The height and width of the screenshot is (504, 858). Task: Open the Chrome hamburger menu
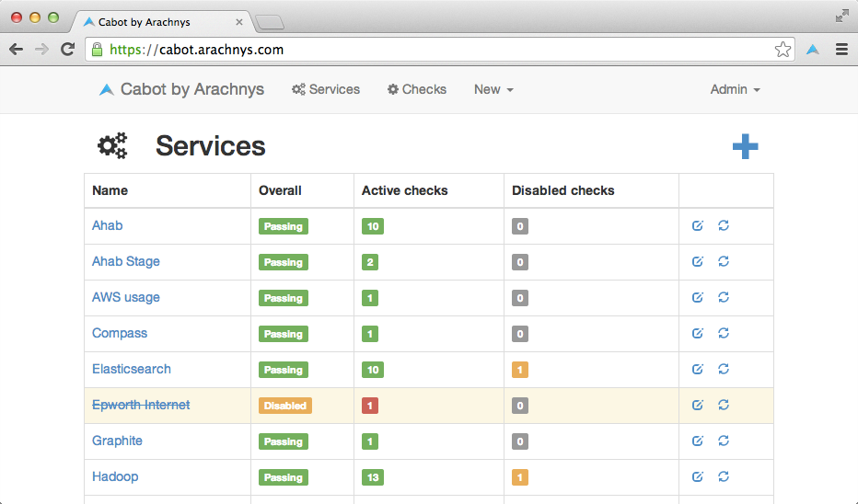pyautogui.click(x=841, y=50)
